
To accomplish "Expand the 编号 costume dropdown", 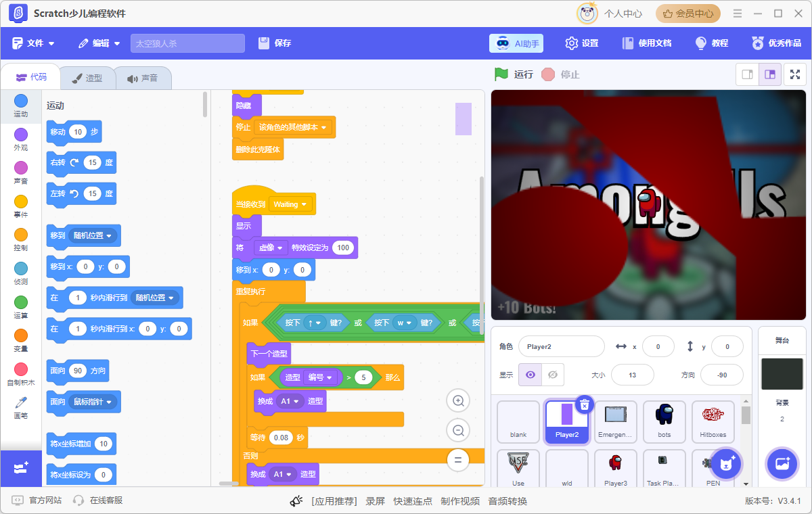I will pos(321,377).
